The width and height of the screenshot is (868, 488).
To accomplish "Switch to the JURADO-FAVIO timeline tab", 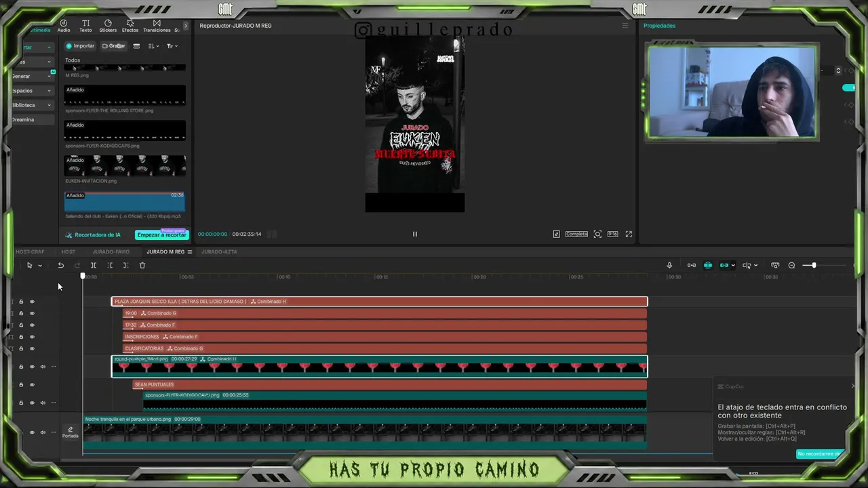I will (111, 251).
